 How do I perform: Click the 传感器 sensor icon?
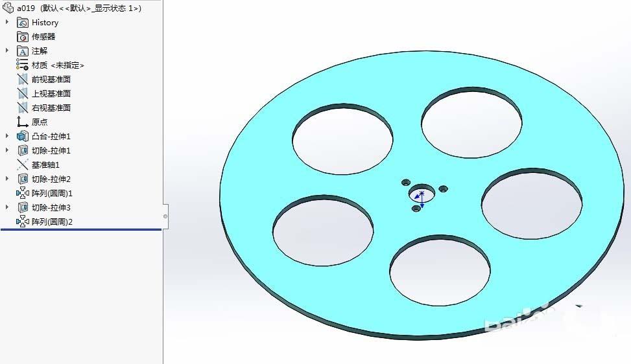click(23, 36)
